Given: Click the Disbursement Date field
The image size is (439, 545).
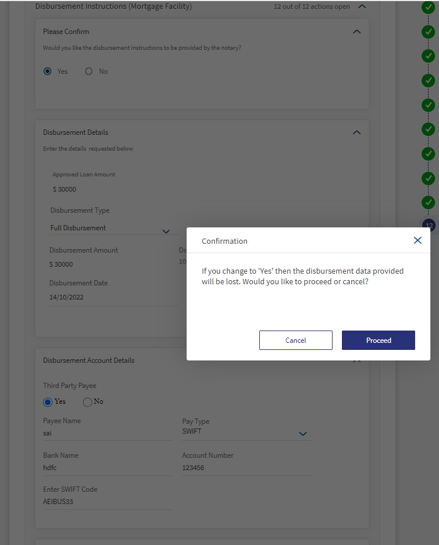Looking at the screenshot, I should tap(113, 298).
